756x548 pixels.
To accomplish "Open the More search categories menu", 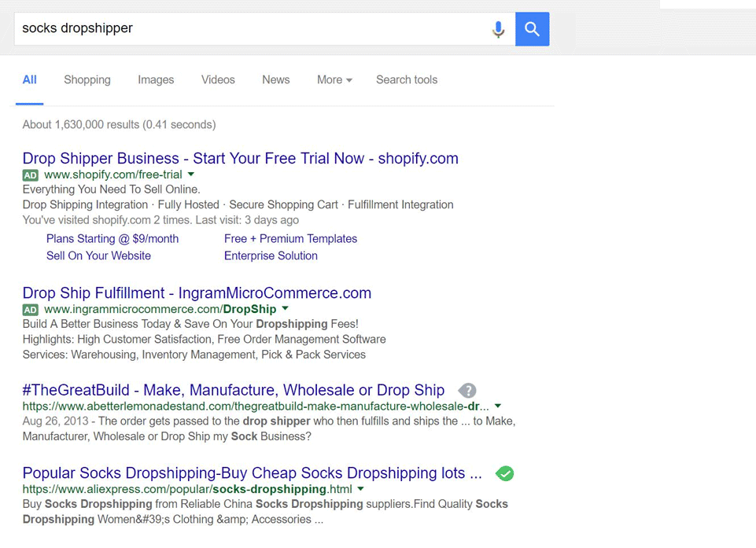I will (334, 80).
